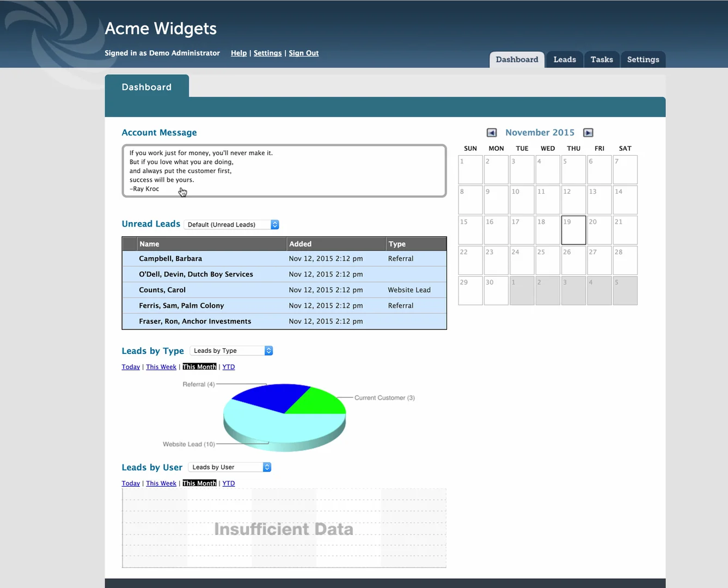
Task: Click inside the Account Message text box
Action: click(284, 171)
